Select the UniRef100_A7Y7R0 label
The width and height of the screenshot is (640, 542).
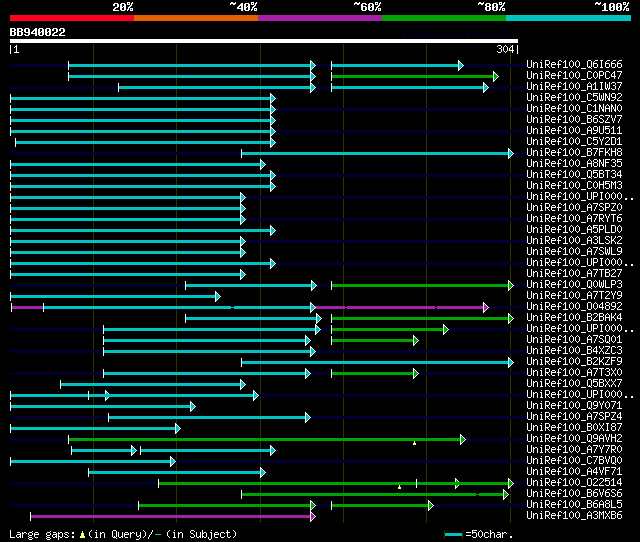[x=574, y=450]
